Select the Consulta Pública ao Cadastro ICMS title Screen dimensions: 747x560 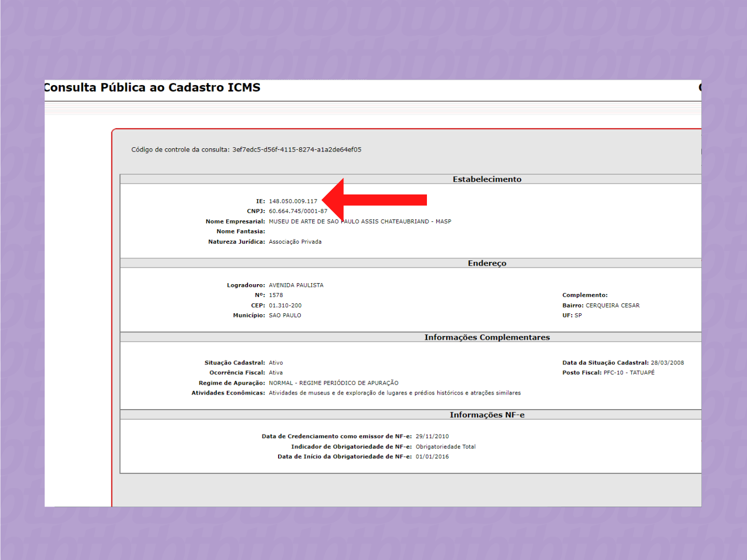click(153, 88)
